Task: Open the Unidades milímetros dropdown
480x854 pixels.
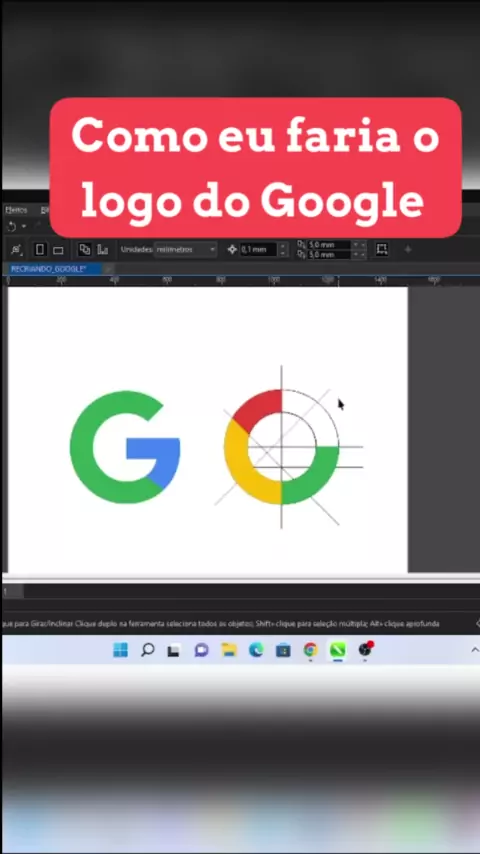Action: pyautogui.click(x=186, y=249)
